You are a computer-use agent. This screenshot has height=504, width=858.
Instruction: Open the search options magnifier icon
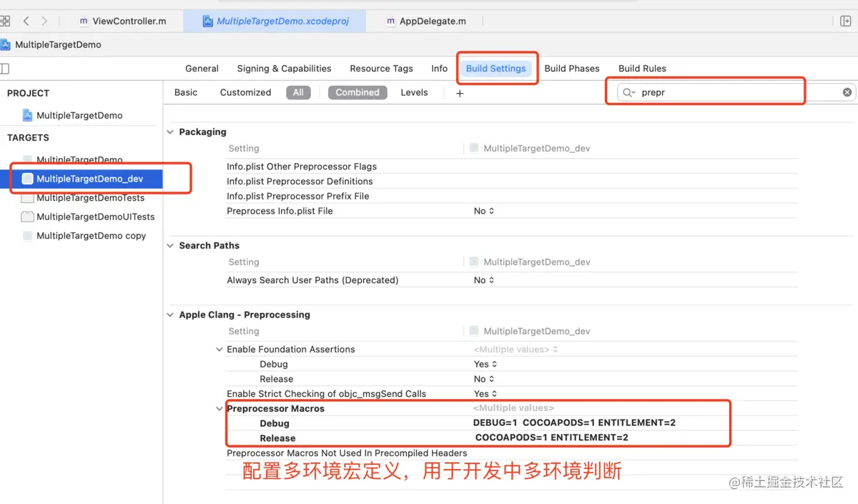[629, 92]
